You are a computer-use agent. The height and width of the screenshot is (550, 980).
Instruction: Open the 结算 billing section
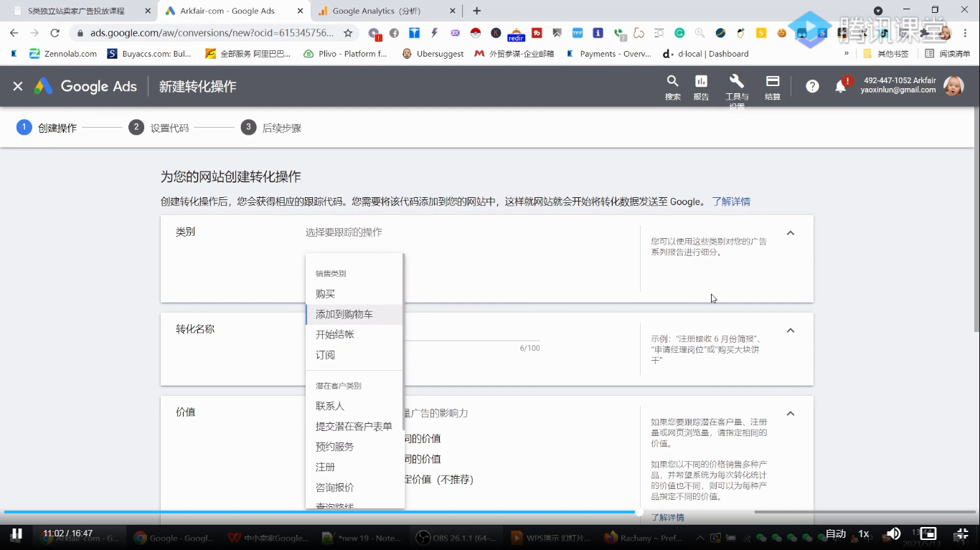click(x=772, y=86)
